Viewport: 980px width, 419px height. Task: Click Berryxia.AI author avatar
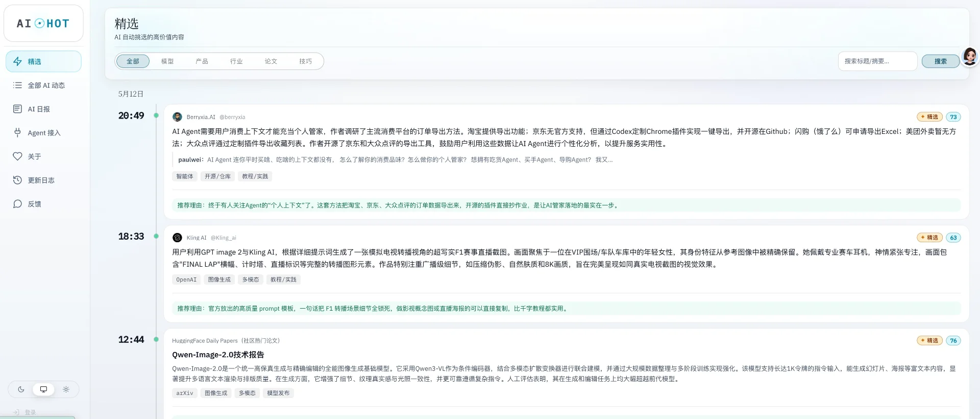[x=177, y=117]
